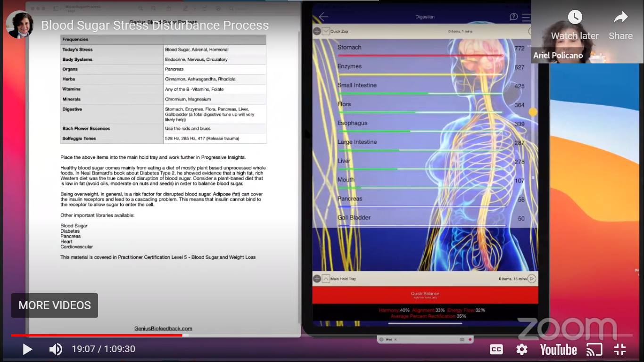This screenshot has width=644, height=362.
Task: Click the GeniusBiofeedback.com footer link
Action: pyautogui.click(x=163, y=329)
